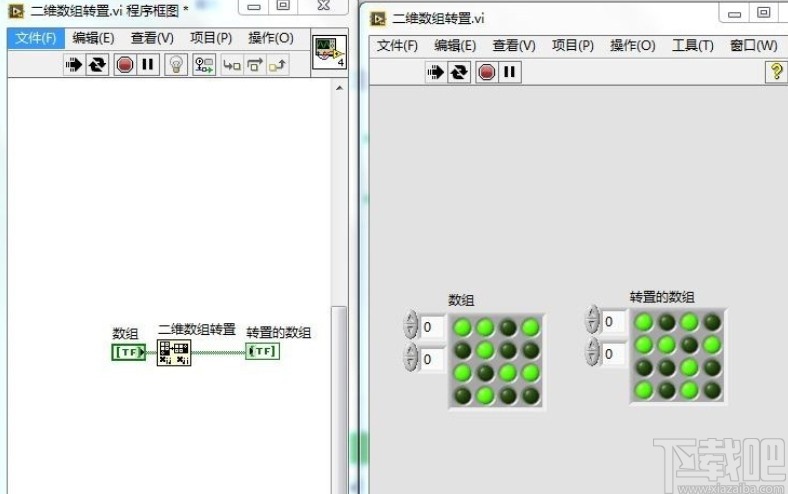Toggle second-row second-column lit LED in 数组 array
Screen dimensions: 788x494
[485, 350]
